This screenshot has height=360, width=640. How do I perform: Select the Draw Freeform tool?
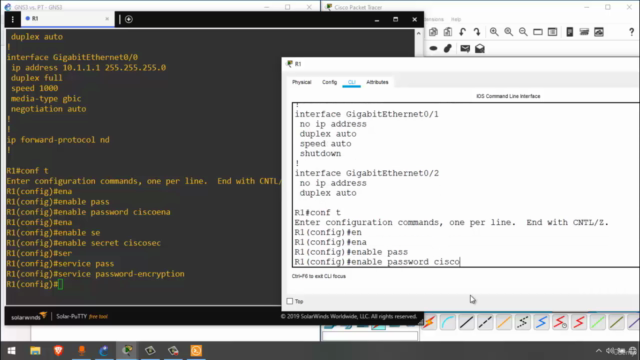[448, 49]
